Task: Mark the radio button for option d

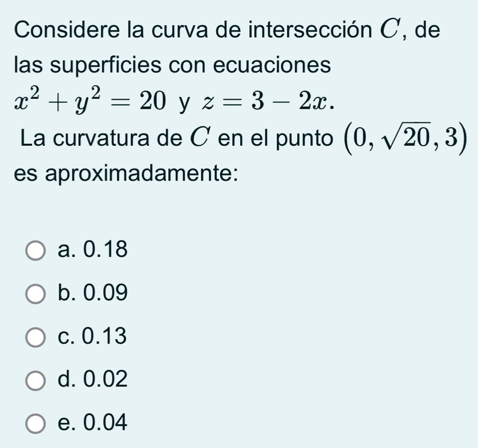Action: click(36, 380)
